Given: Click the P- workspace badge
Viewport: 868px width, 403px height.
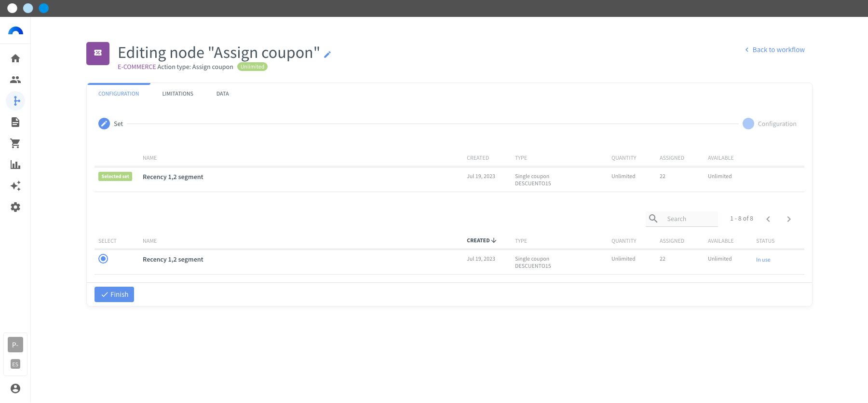Looking at the screenshot, I should [15, 345].
